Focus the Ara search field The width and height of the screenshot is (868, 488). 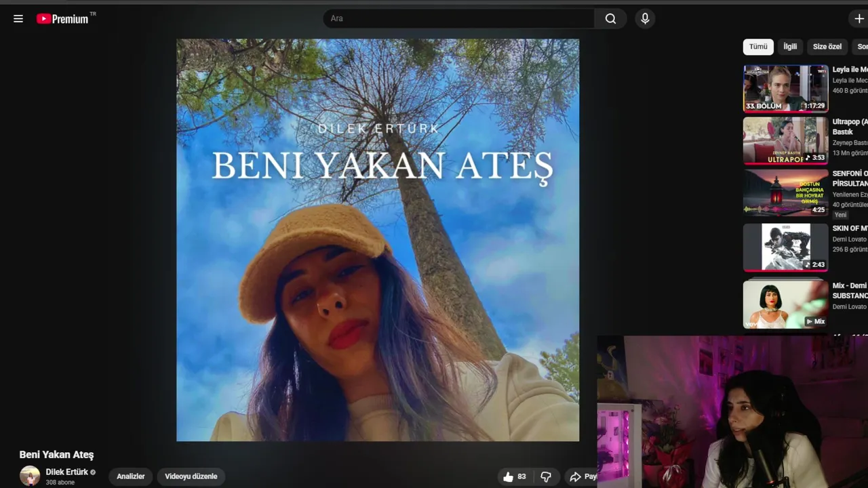459,19
